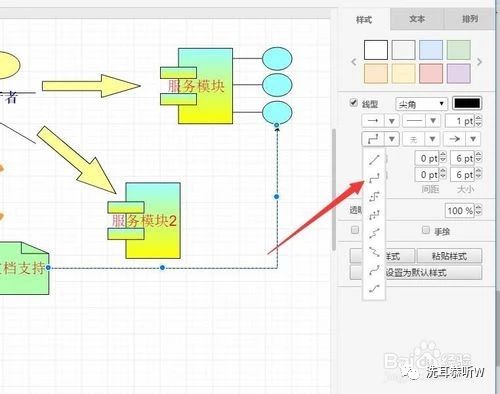The height and width of the screenshot is (394, 500).
Task: Click the connection arrow style button
Action: [x=373, y=121]
